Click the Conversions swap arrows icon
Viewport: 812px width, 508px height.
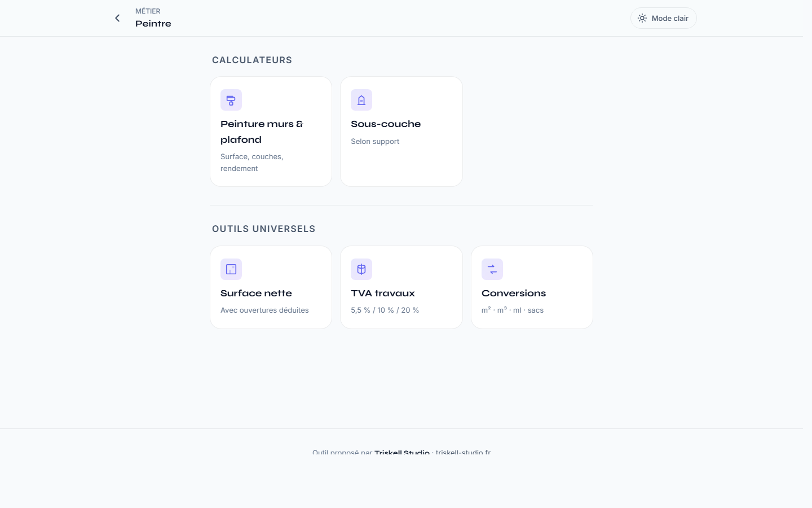pos(492,269)
